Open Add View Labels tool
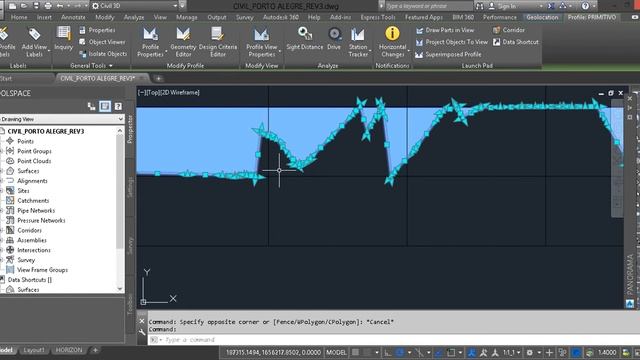640x360 pixels. [34, 42]
